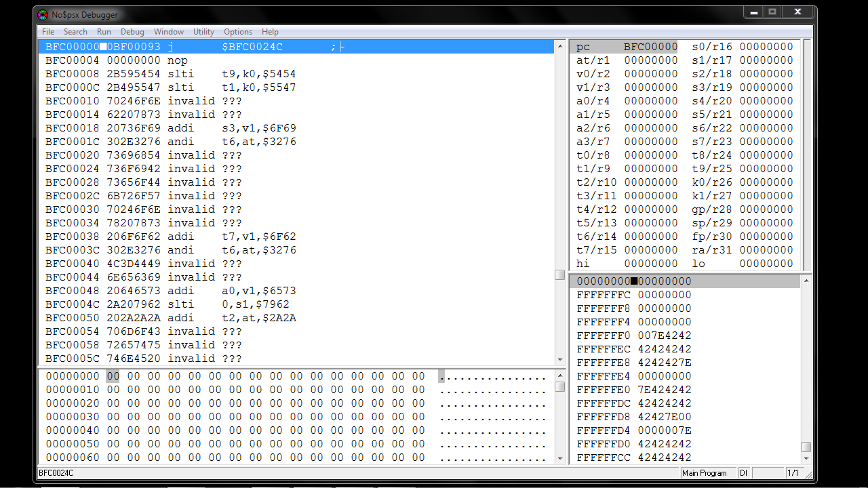Click the a0/r4 register value
868x488 pixels.
(x=651, y=101)
